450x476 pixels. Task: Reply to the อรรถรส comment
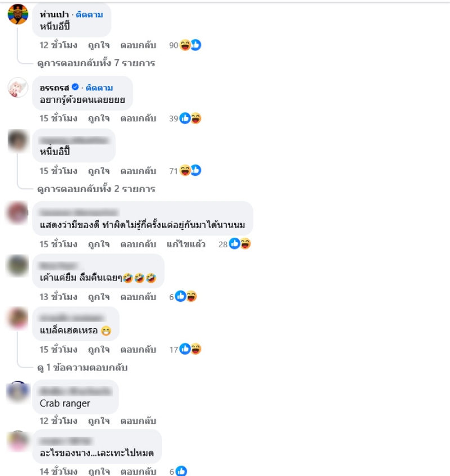tap(138, 119)
